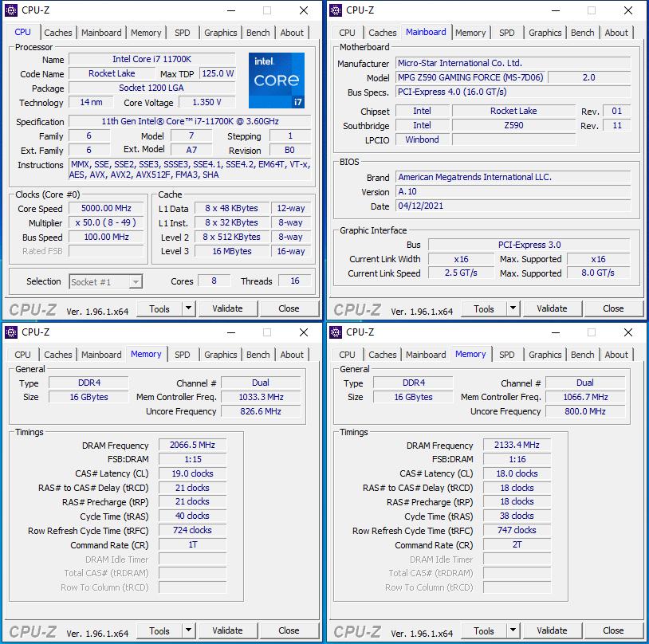Click the Level 3 cache value '16 MBytes'
Image resolution: width=649 pixels, height=644 pixels.
click(232, 251)
